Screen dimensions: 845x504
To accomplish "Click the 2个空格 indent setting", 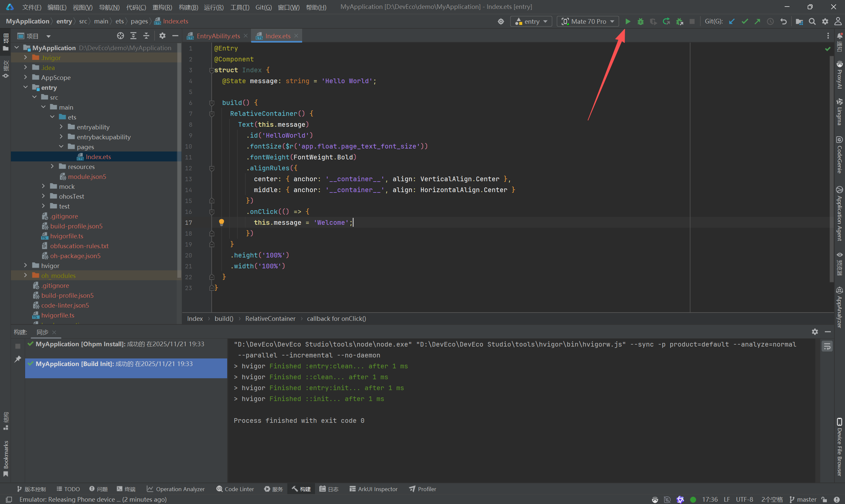I will click(772, 499).
